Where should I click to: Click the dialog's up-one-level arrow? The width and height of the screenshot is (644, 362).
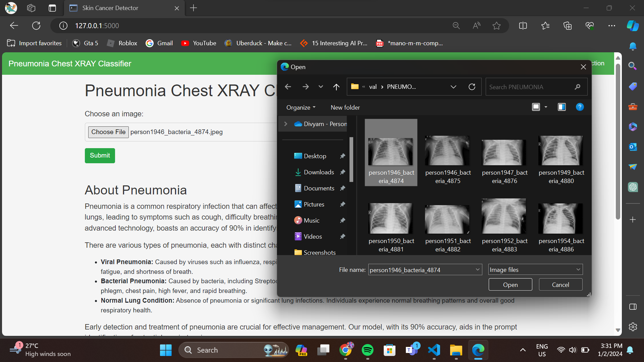pos(336,87)
